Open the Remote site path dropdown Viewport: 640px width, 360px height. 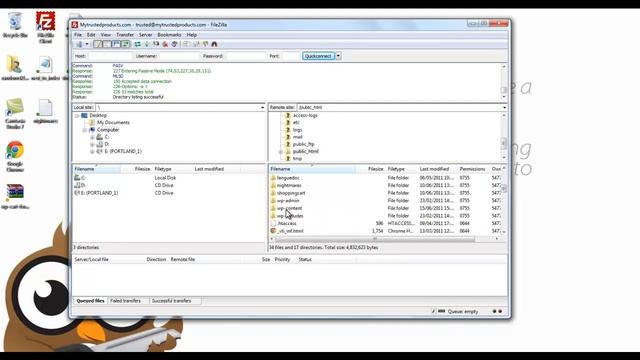pyautogui.click(x=504, y=107)
